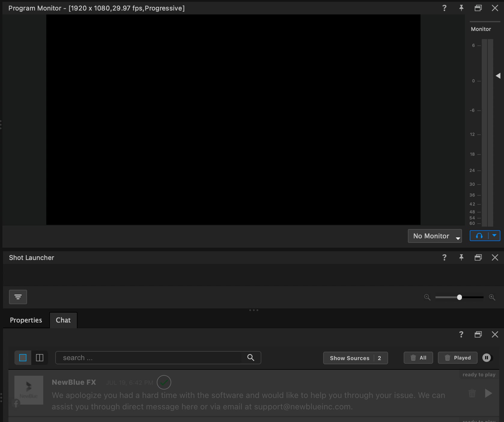Viewport: 504px width, 422px height.
Task: Select the Chat tab
Action: pyautogui.click(x=63, y=320)
